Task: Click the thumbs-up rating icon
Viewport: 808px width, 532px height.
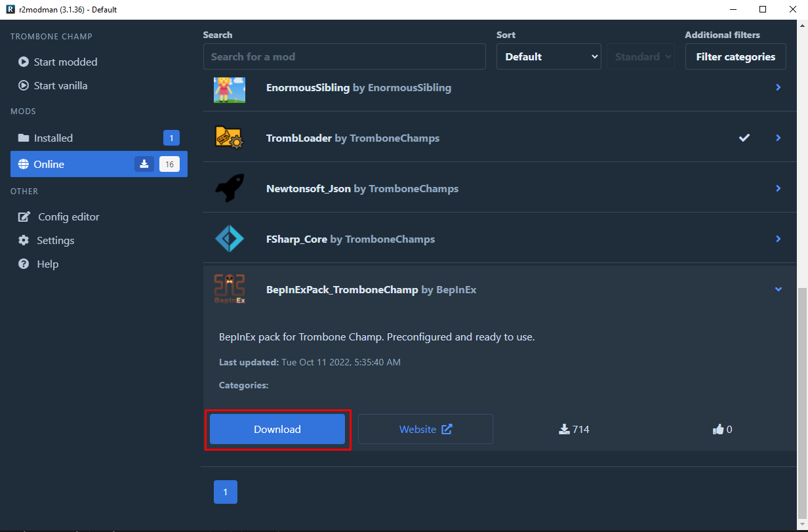Action: coord(718,429)
